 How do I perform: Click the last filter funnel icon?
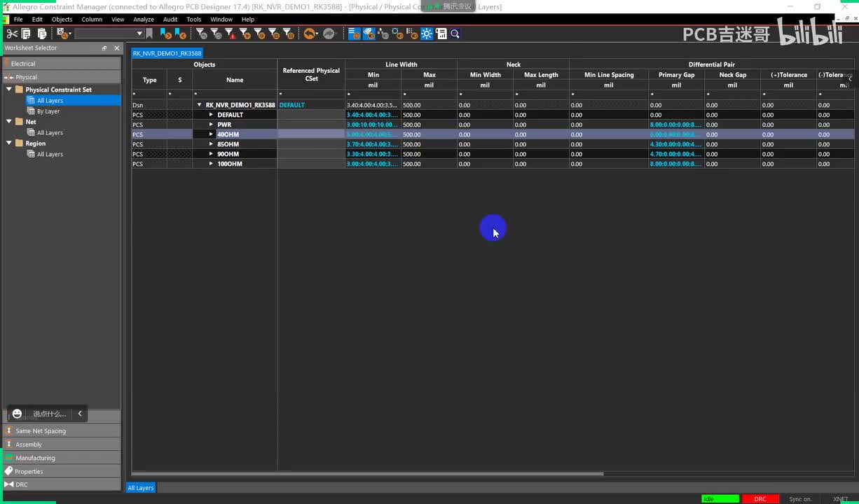(287, 34)
